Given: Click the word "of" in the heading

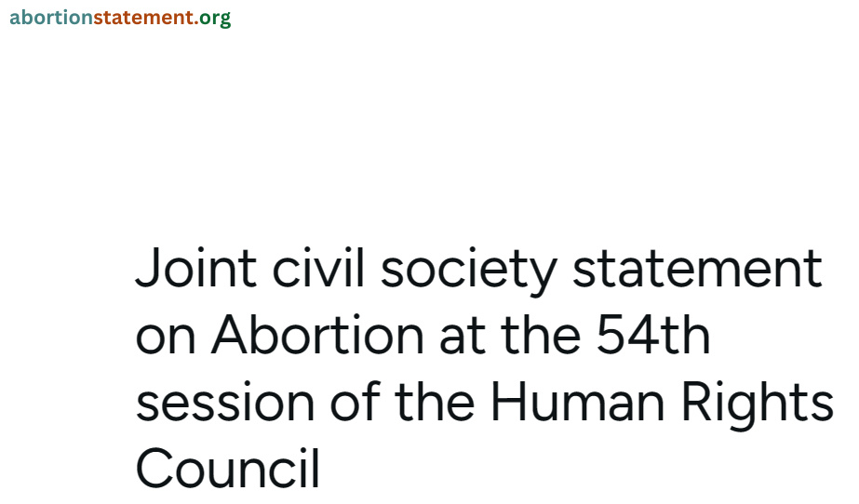Looking at the screenshot, I should click(x=355, y=401).
